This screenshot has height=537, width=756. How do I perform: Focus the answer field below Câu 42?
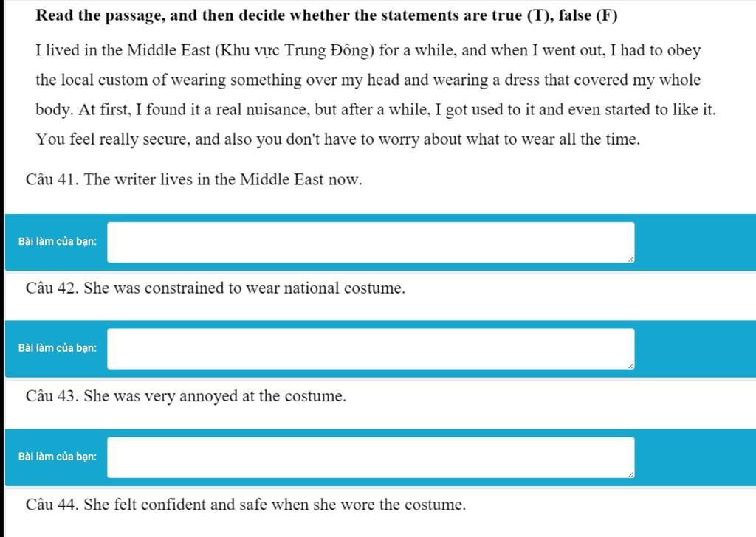370,348
